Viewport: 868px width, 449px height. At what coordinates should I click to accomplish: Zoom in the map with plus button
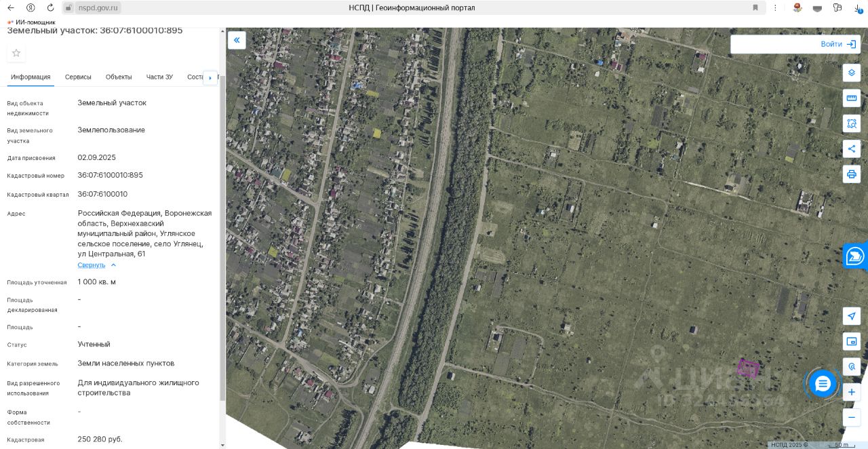click(x=852, y=392)
